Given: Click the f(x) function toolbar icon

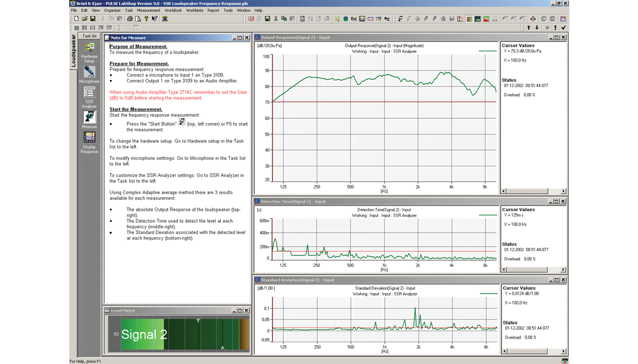Looking at the screenshot, I should coord(354,19).
